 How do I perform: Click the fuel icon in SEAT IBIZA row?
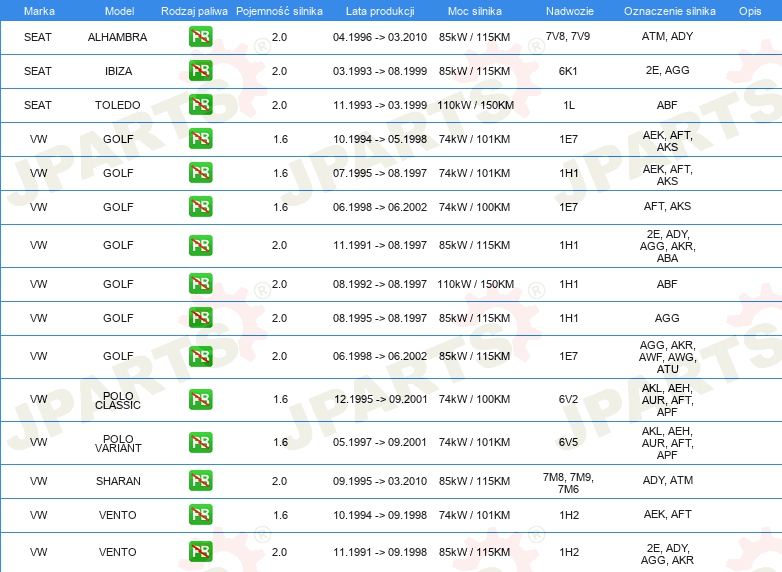tap(200, 70)
